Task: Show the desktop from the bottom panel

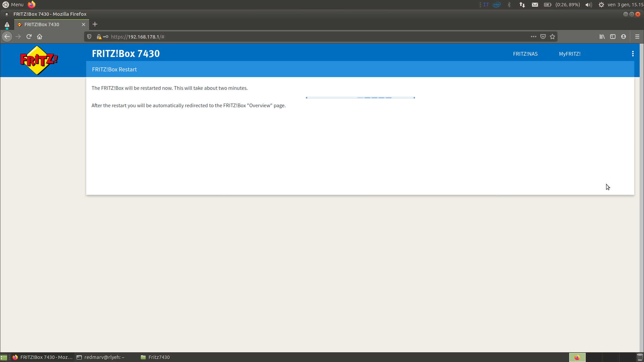Action: (4, 357)
